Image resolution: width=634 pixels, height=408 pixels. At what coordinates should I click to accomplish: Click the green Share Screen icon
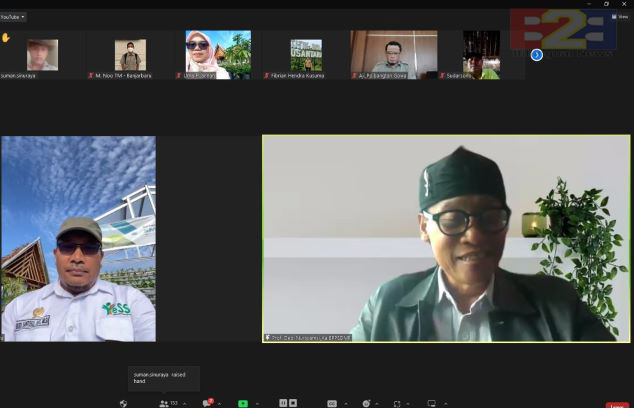click(x=243, y=404)
